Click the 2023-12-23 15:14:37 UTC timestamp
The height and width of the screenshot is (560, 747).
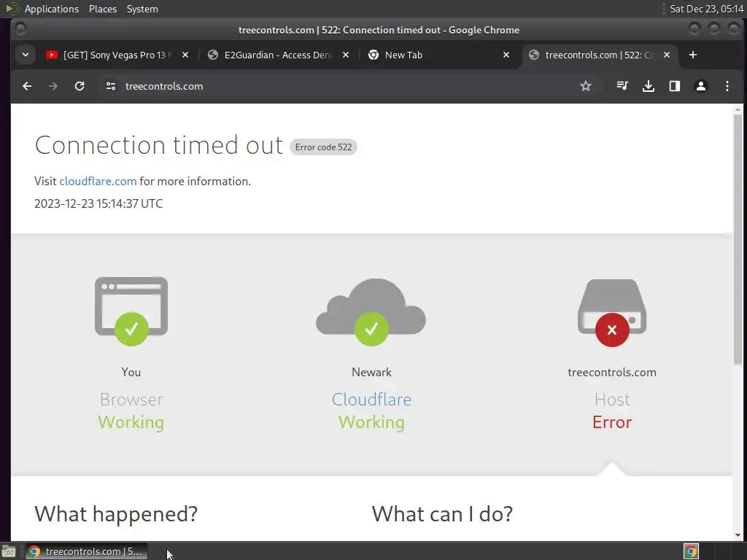tap(98, 204)
